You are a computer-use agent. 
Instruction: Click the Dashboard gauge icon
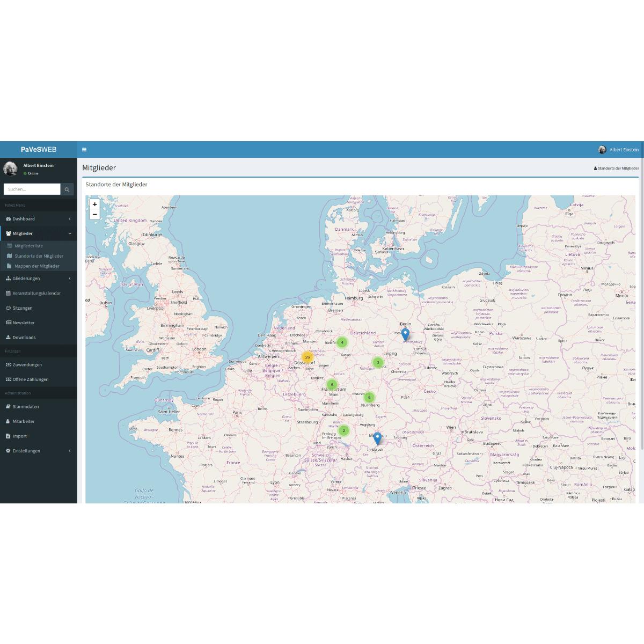pos(8,219)
